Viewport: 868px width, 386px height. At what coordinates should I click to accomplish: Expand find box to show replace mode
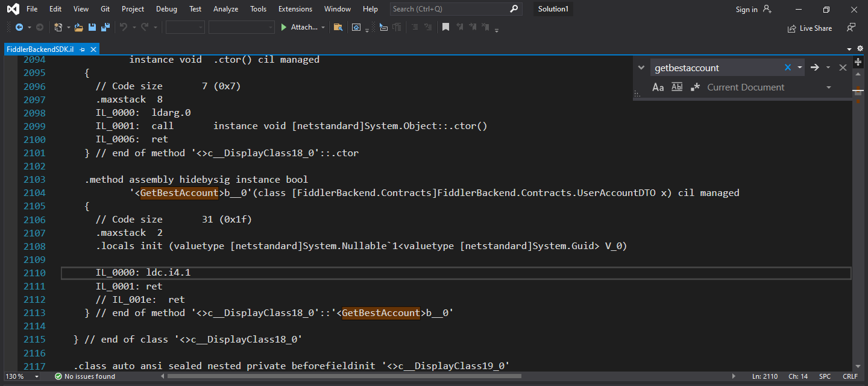(641, 68)
